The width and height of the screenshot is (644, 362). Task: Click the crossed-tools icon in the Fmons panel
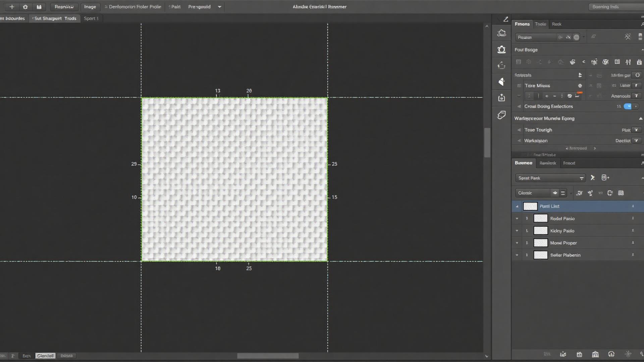[x=628, y=37]
